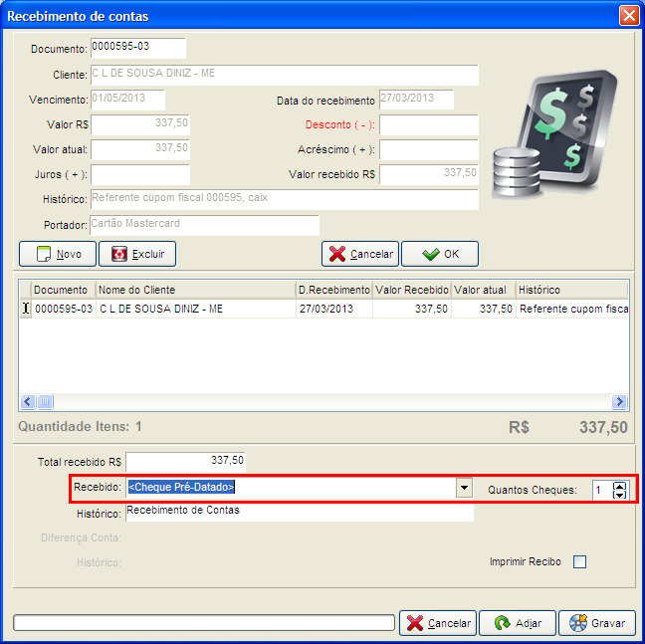This screenshot has width=645, height=644.
Task: Click the Documento number input field
Action: pyautogui.click(x=137, y=49)
